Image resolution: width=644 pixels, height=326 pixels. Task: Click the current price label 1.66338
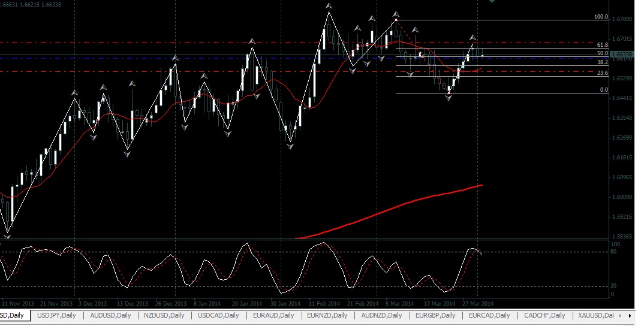pos(624,54)
